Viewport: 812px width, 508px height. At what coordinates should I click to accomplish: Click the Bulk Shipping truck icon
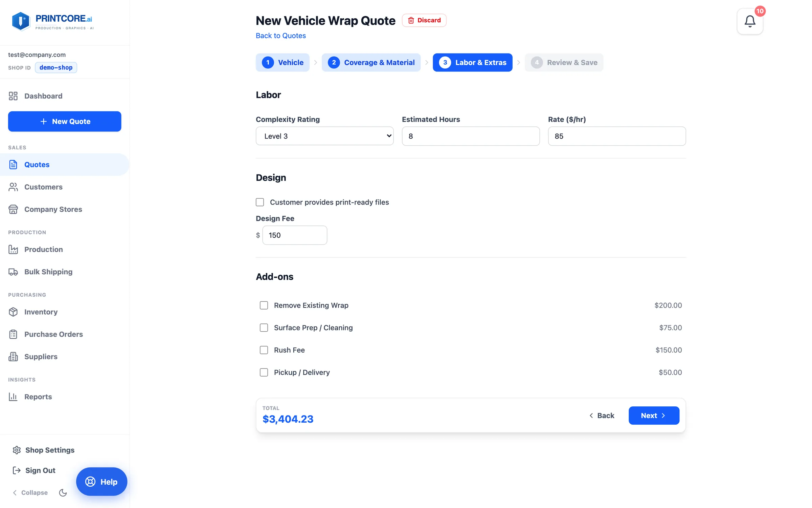[x=13, y=272]
